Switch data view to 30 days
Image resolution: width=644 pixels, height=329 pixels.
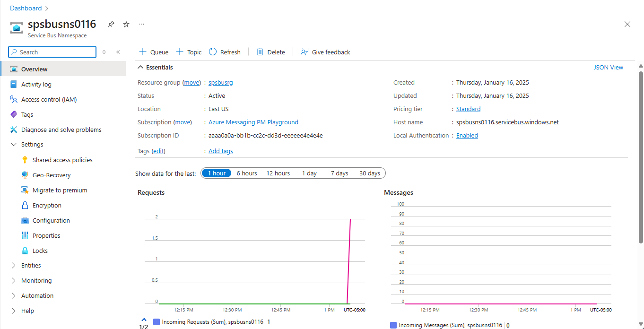(369, 173)
